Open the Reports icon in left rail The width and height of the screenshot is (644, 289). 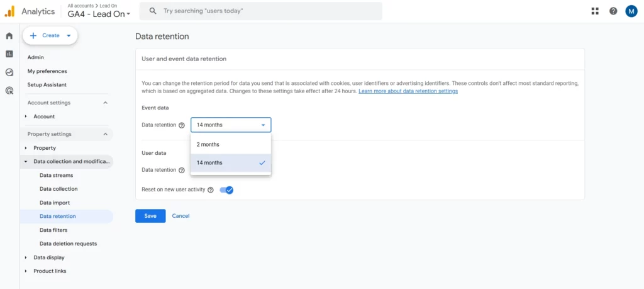[9, 54]
